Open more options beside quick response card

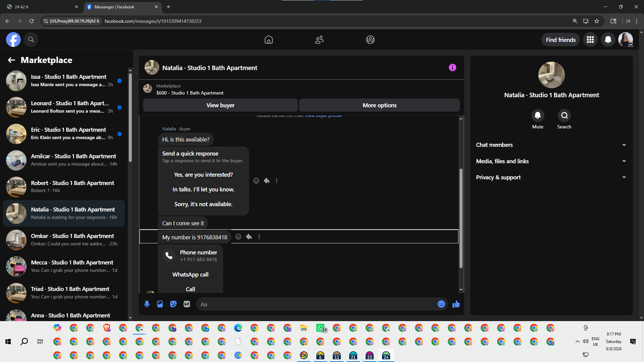click(x=277, y=181)
